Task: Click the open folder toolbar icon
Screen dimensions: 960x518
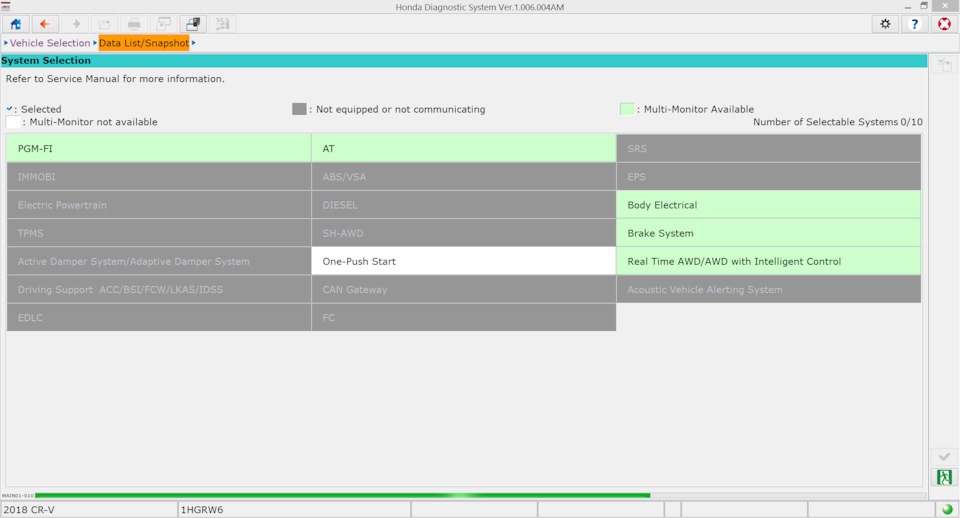Action: 105,24
